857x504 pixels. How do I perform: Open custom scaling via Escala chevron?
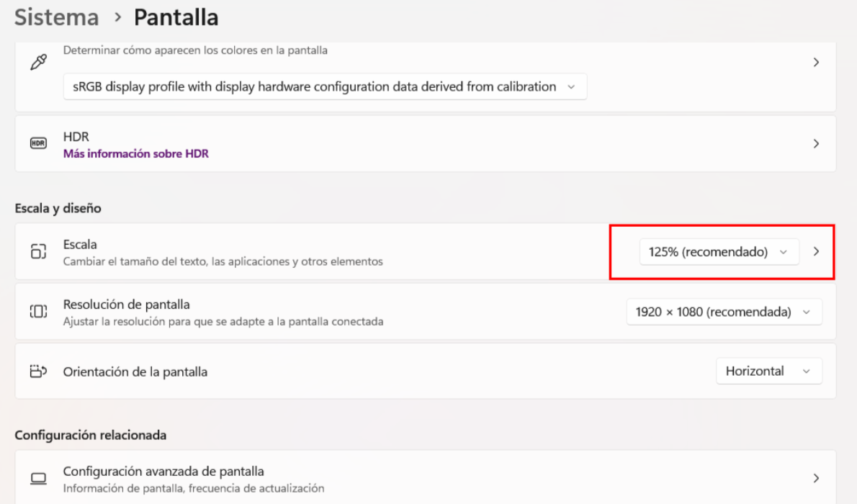[x=816, y=252]
